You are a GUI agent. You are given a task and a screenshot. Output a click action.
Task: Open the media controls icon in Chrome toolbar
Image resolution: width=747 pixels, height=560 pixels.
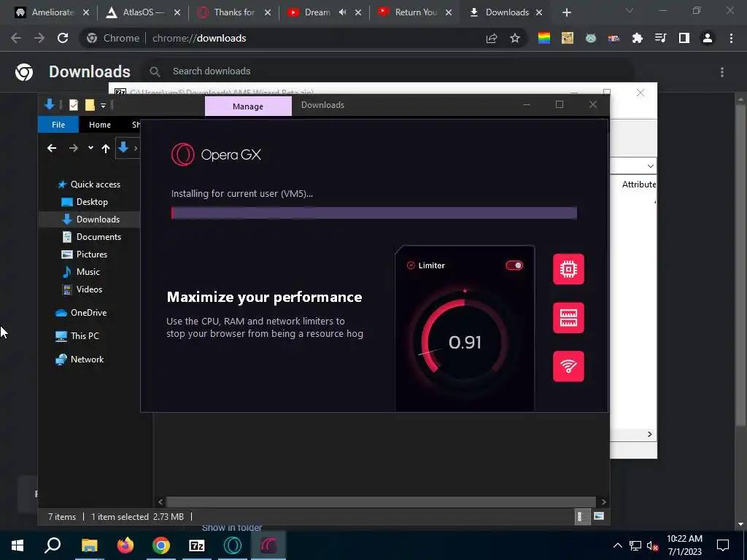660,38
